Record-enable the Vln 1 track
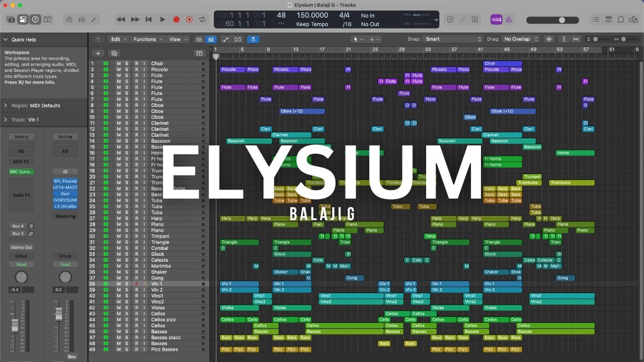The height and width of the screenshot is (362, 644). pos(136,284)
